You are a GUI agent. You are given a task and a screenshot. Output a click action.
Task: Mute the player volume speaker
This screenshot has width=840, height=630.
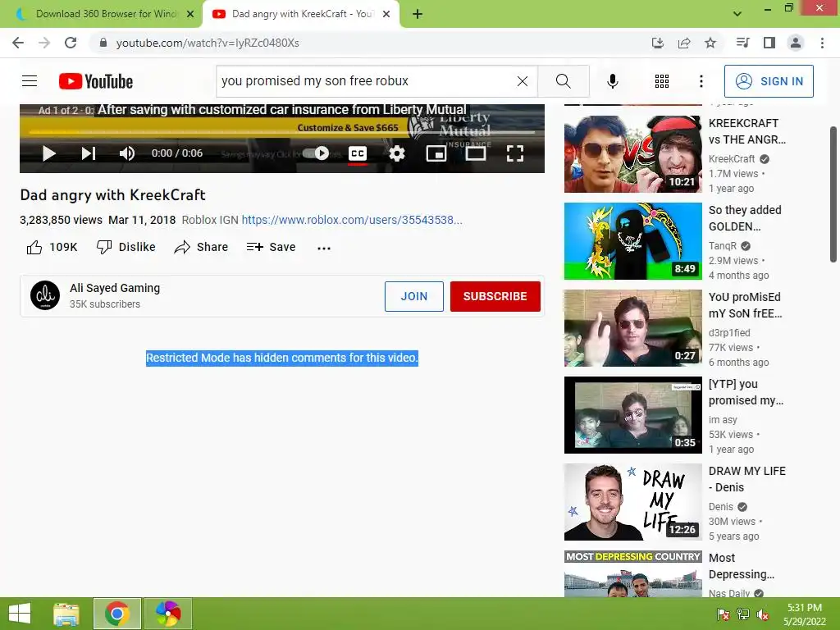pos(126,153)
